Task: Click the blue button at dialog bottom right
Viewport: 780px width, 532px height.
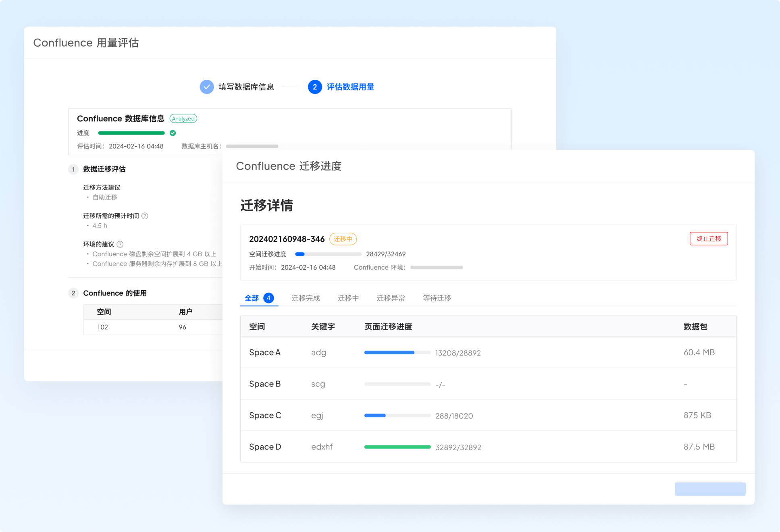Action: pos(710,489)
